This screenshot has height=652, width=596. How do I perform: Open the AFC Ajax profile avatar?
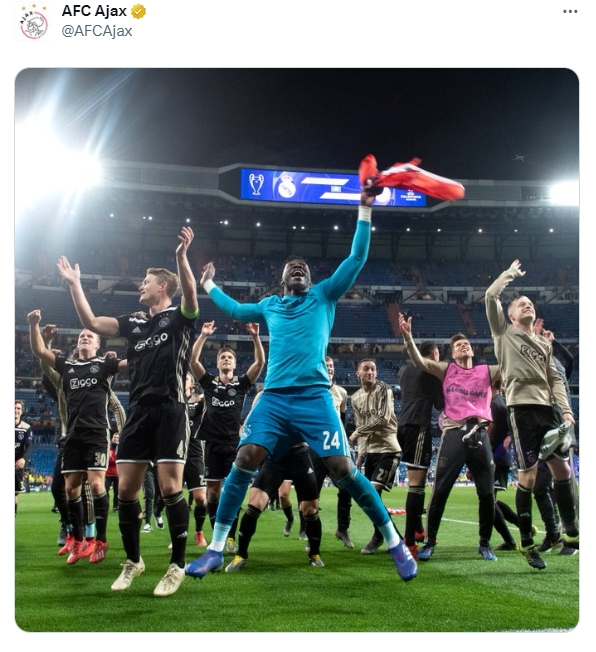(x=34, y=24)
